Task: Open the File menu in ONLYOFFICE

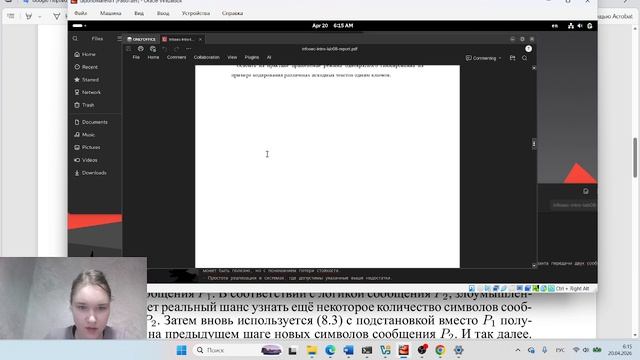Action: [136, 58]
